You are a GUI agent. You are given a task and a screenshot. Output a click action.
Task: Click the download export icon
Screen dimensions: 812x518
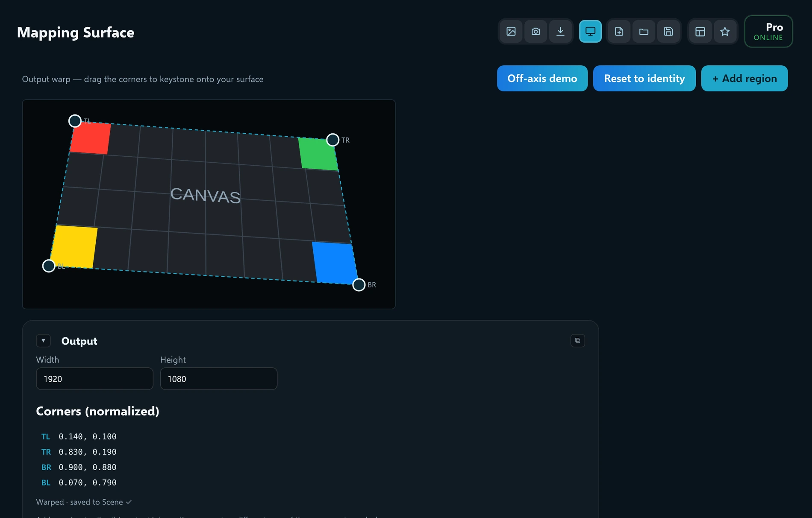click(560, 31)
